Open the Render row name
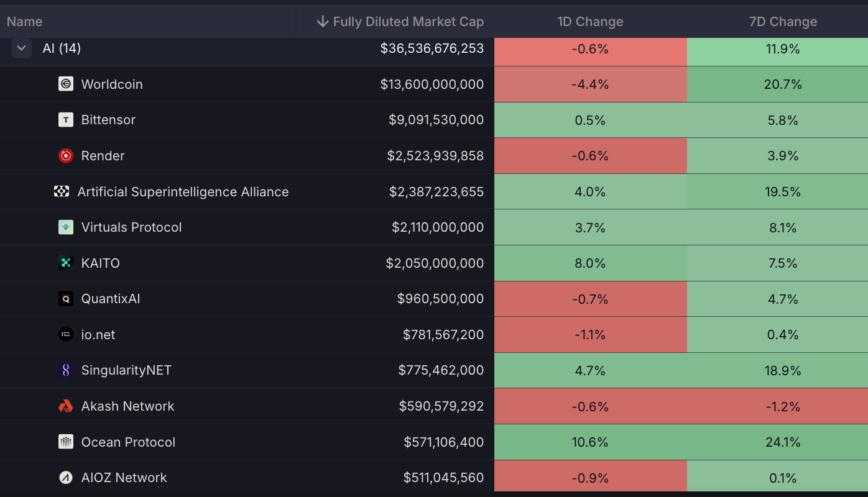 pyautogui.click(x=103, y=155)
